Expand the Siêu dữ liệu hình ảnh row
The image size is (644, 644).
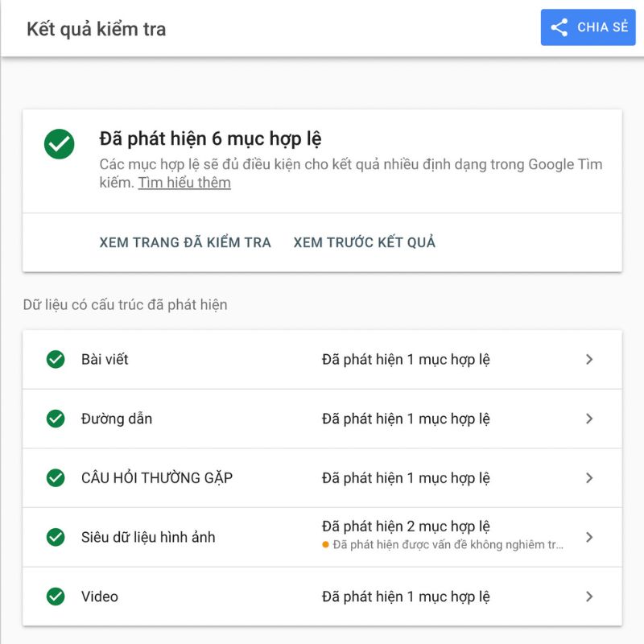tap(587, 537)
